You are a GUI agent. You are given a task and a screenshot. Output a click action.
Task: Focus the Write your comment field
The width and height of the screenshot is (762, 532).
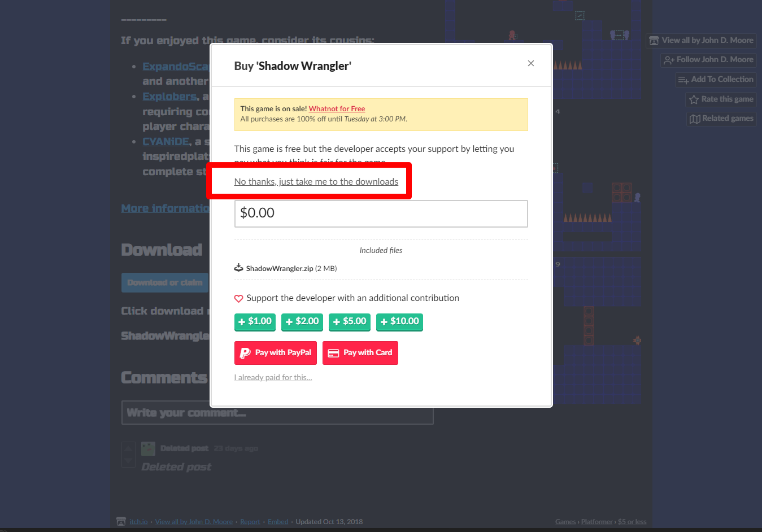tap(277, 413)
